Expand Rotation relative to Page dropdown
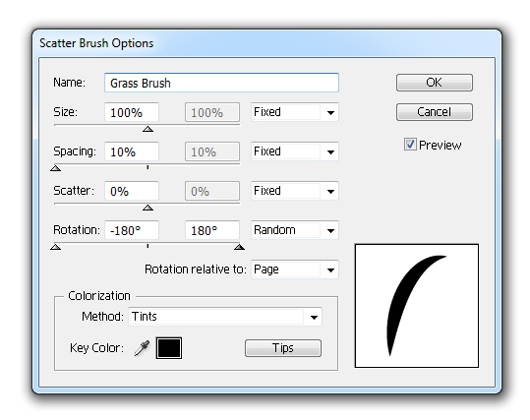 tap(295, 270)
